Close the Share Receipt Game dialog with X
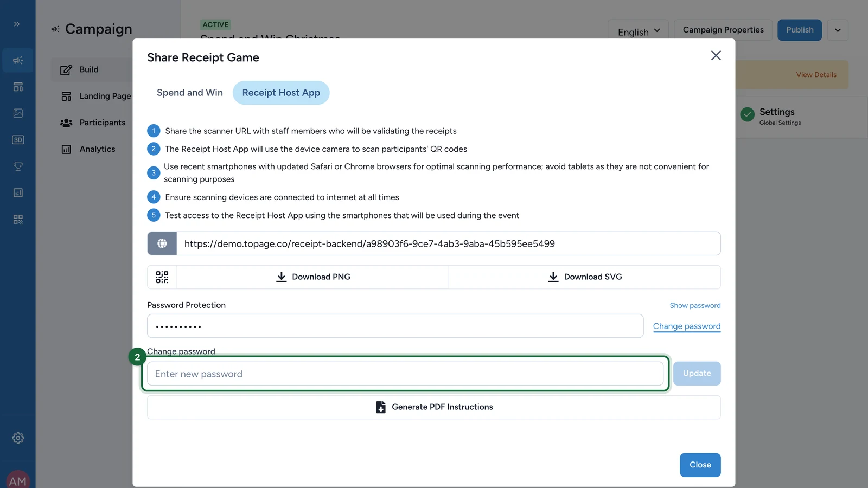This screenshot has width=868, height=488. (716, 55)
